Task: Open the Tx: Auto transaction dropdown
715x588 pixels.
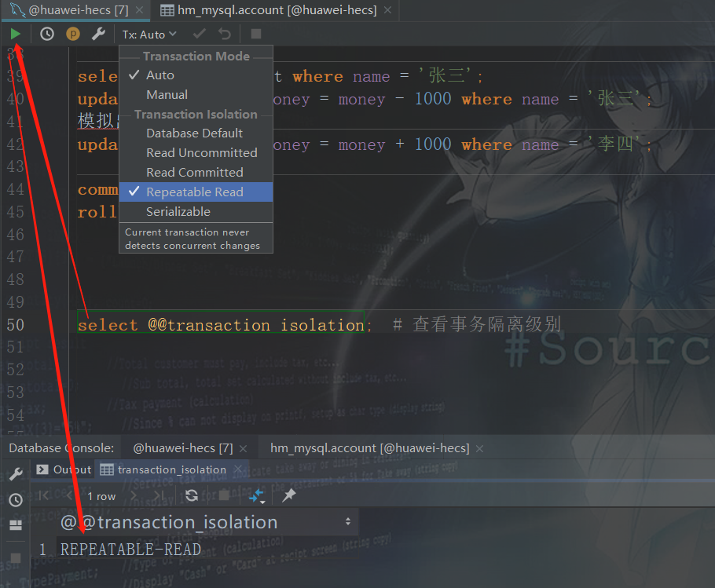Action: click(149, 35)
